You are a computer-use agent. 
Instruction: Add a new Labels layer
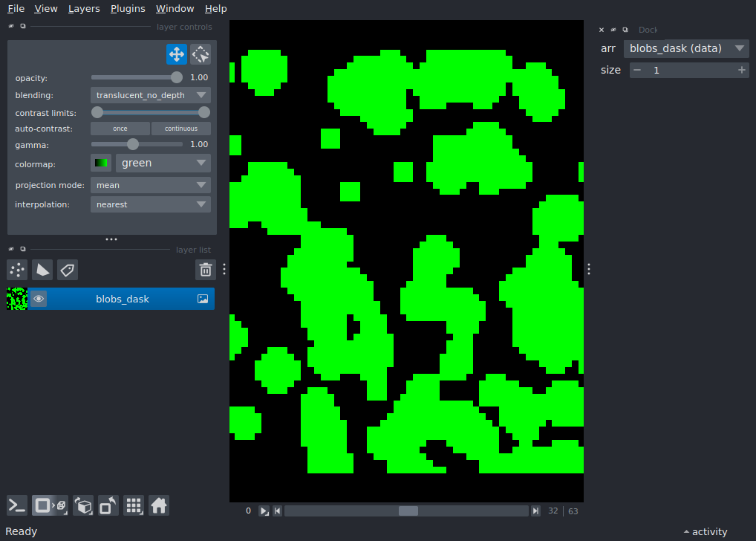67,270
